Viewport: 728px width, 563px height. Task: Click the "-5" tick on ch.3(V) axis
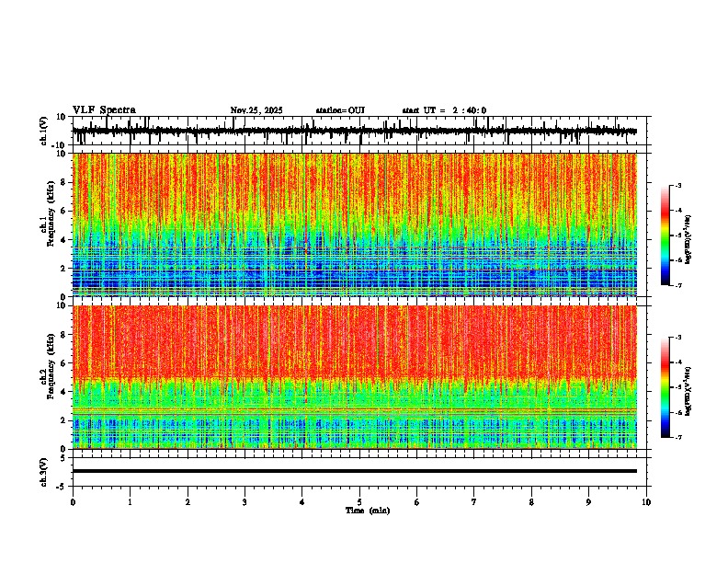pyautogui.click(x=63, y=487)
